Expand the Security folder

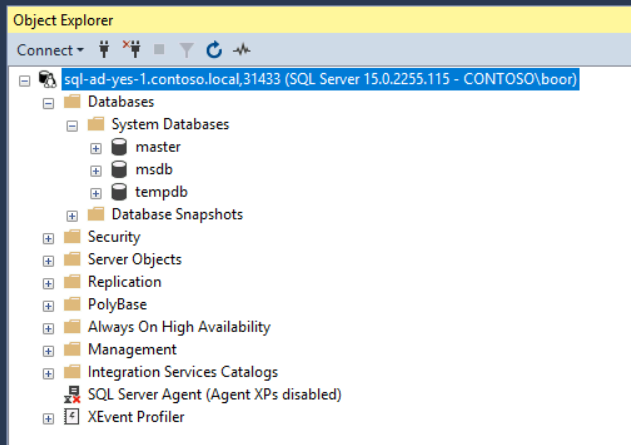tap(48, 239)
